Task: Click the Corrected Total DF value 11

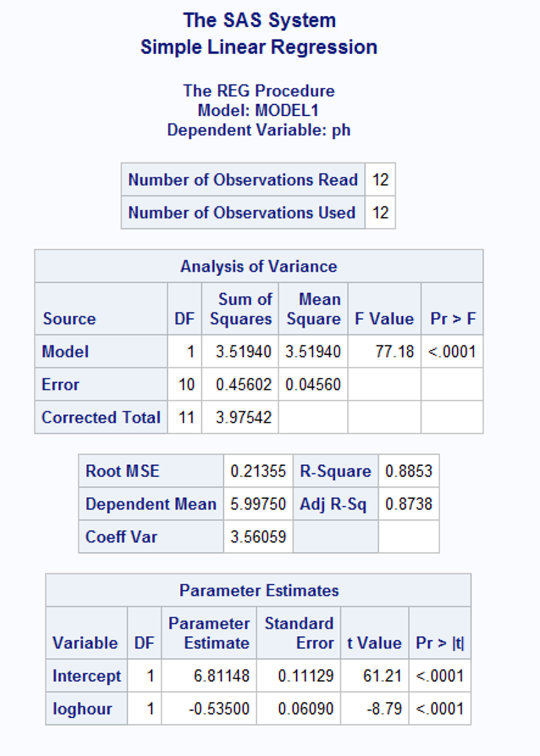Action: click(187, 418)
